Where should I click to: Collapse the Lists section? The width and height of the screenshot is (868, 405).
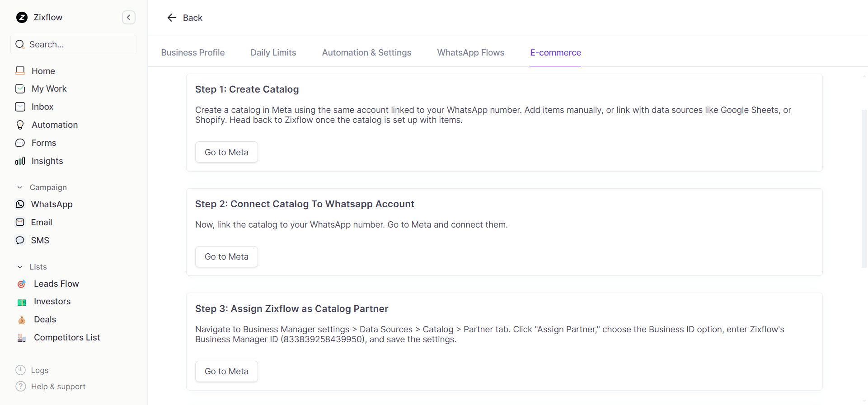(x=20, y=267)
